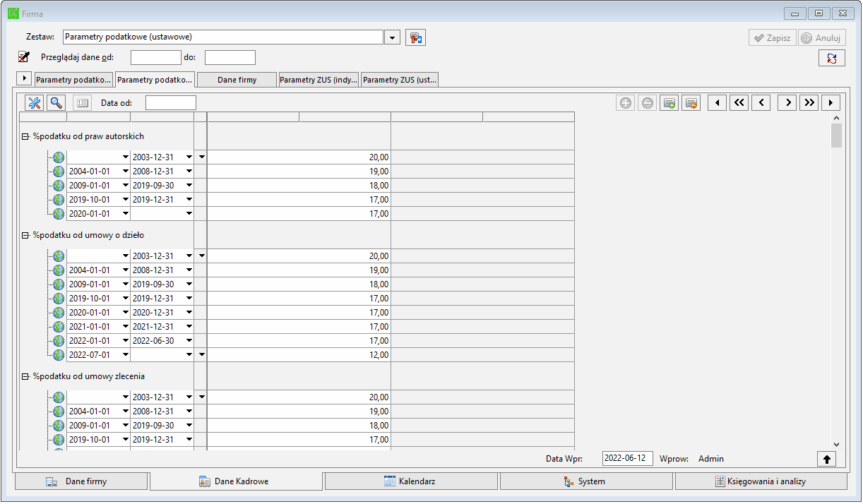Open the Księgowania i analizy bottom tab
The image size is (863, 504).
[x=761, y=481]
